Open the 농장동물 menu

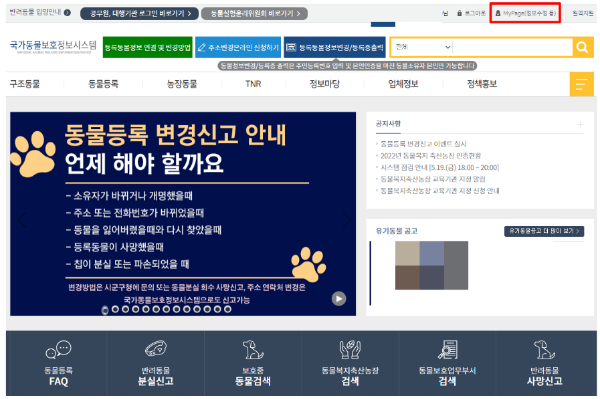tap(182, 84)
